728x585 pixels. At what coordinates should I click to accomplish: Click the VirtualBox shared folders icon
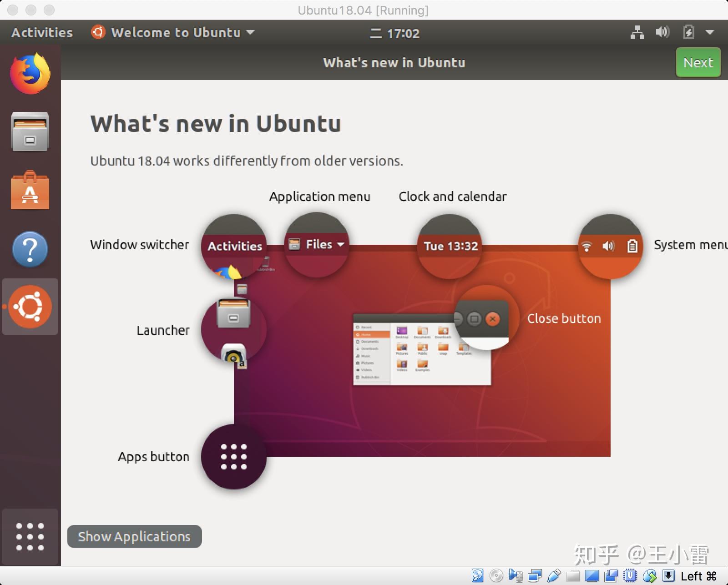pos(573,576)
